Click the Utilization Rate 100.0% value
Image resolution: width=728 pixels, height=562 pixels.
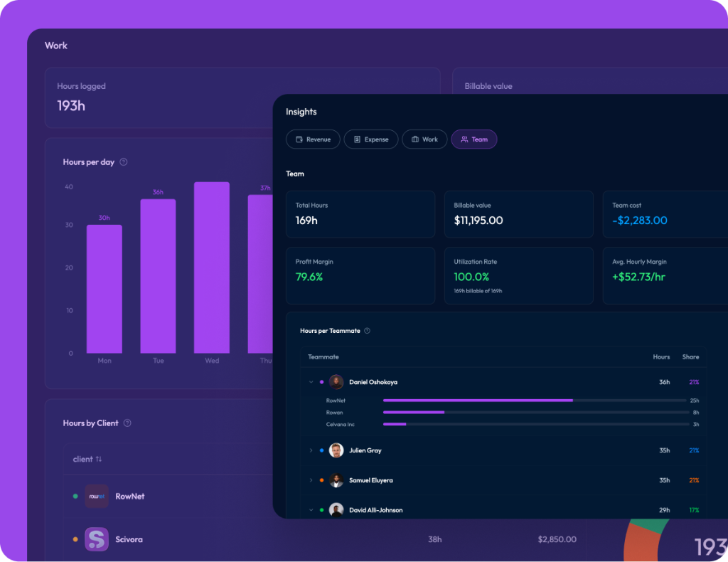471,277
